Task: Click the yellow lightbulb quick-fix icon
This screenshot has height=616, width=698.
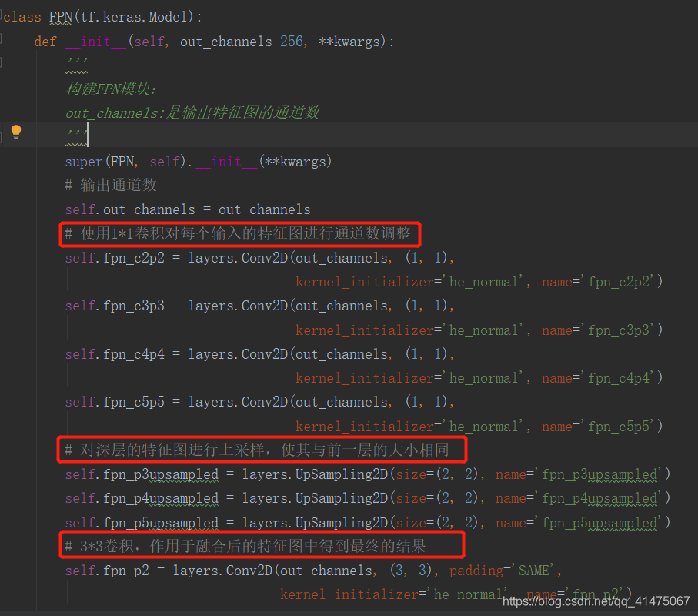Action: tap(16, 132)
